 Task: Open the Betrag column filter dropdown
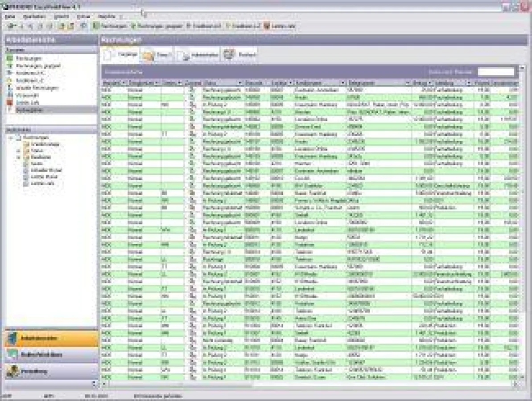tap(430, 83)
